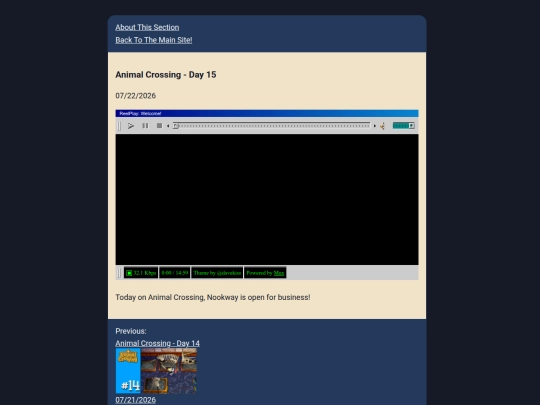Adjust the teal volume slider

tap(403, 126)
